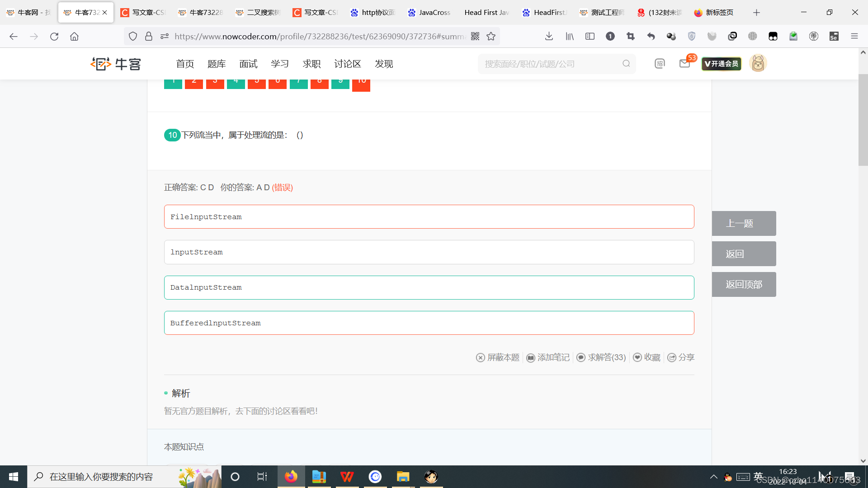Screen dimensions: 868x488
Task: Open the mail messages icon with 53 badge
Action: 685,64
